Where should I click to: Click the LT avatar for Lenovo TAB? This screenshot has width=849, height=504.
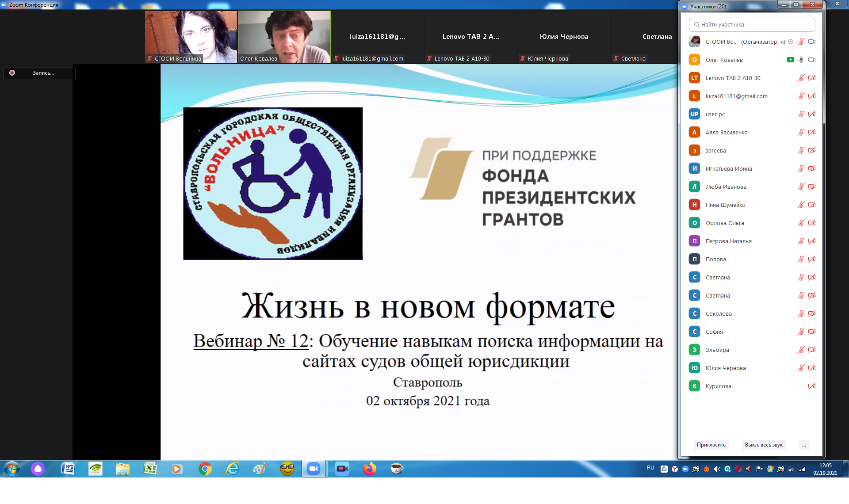695,78
